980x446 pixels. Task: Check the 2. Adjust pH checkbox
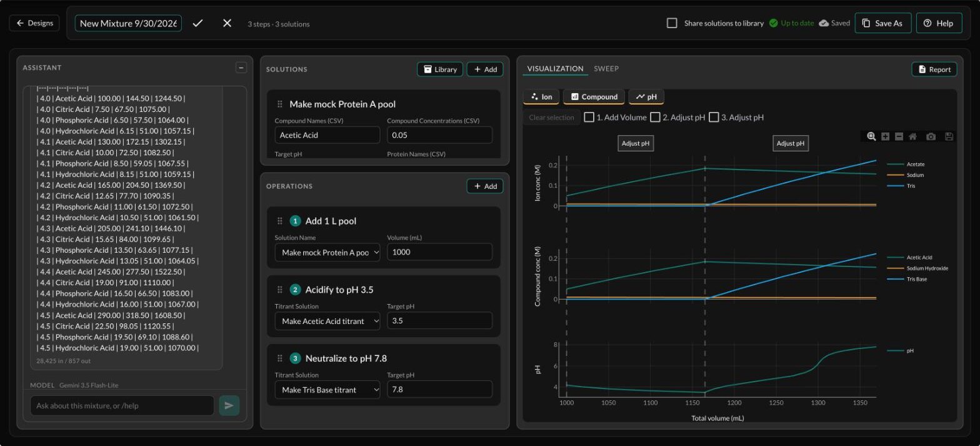(x=655, y=117)
